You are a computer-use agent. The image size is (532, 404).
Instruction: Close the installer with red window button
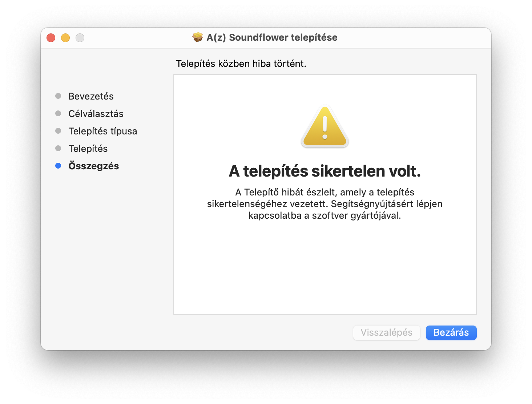pyautogui.click(x=51, y=38)
